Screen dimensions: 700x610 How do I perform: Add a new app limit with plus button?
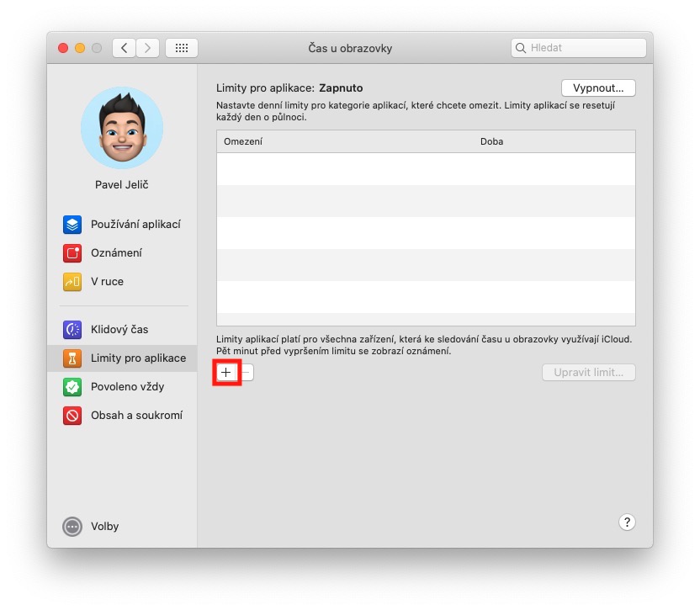click(x=226, y=373)
